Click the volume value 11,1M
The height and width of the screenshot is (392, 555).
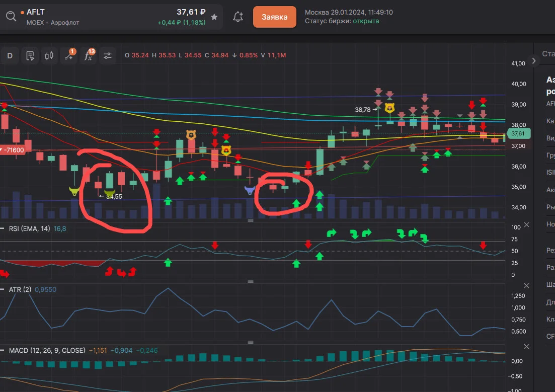coord(277,55)
